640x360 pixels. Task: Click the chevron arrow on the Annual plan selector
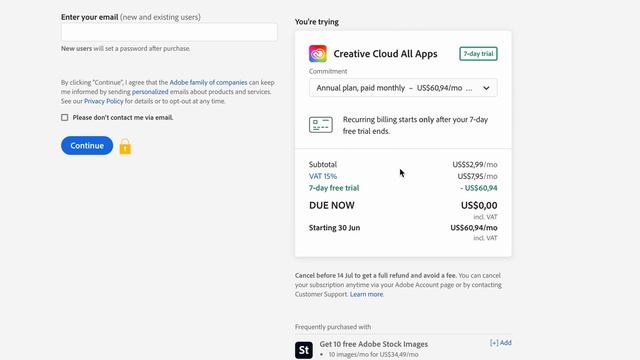click(x=486, y=88)
